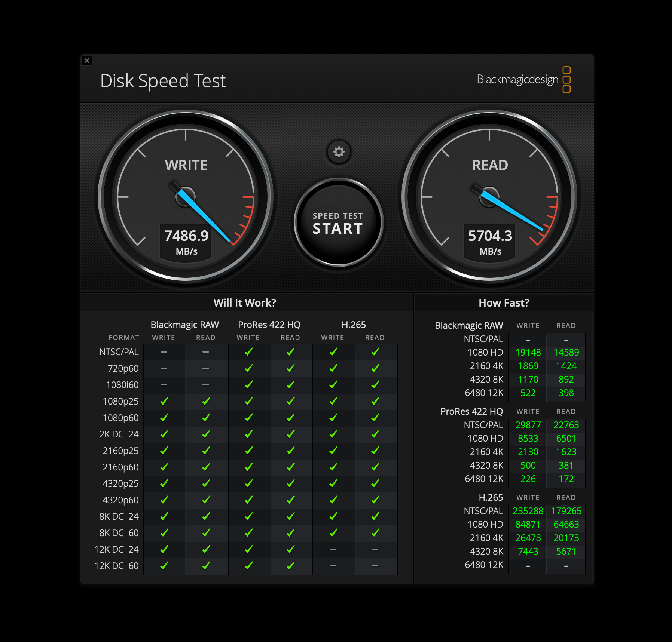Click the READ gauge label

490,165
